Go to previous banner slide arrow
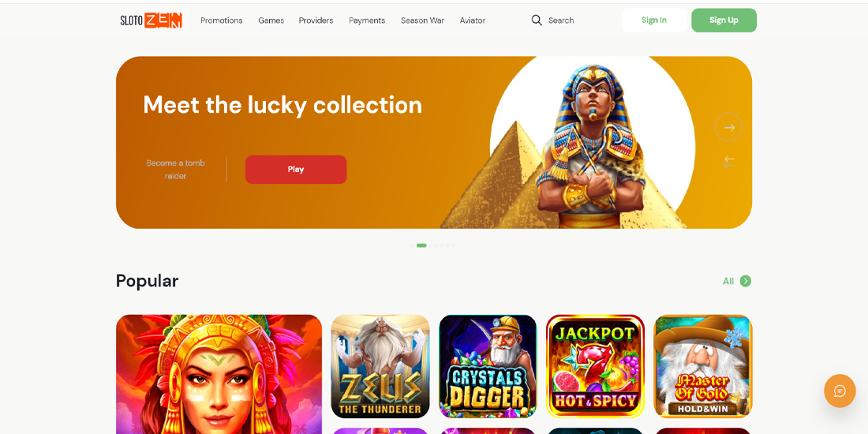This screenshot has width=868, height=434. pos(728,162)
